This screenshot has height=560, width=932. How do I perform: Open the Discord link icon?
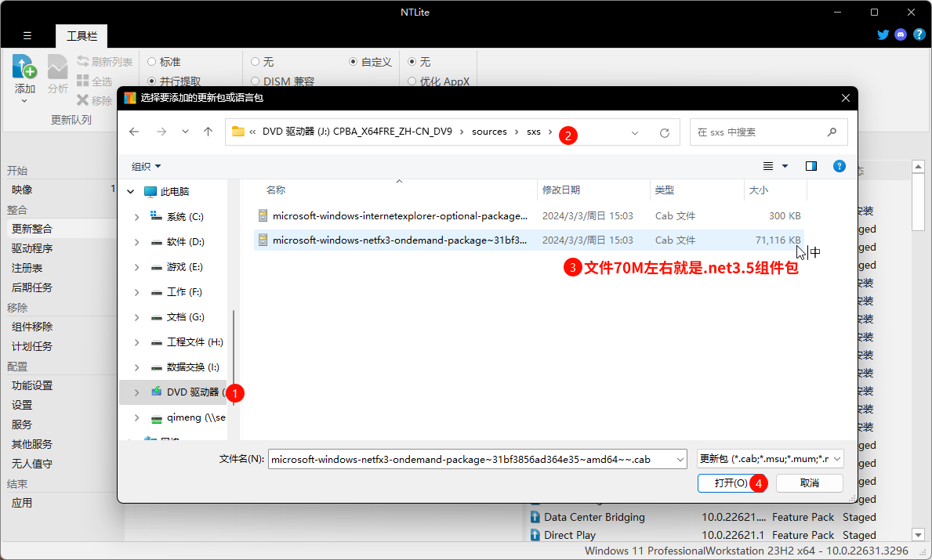coord(901,34)
